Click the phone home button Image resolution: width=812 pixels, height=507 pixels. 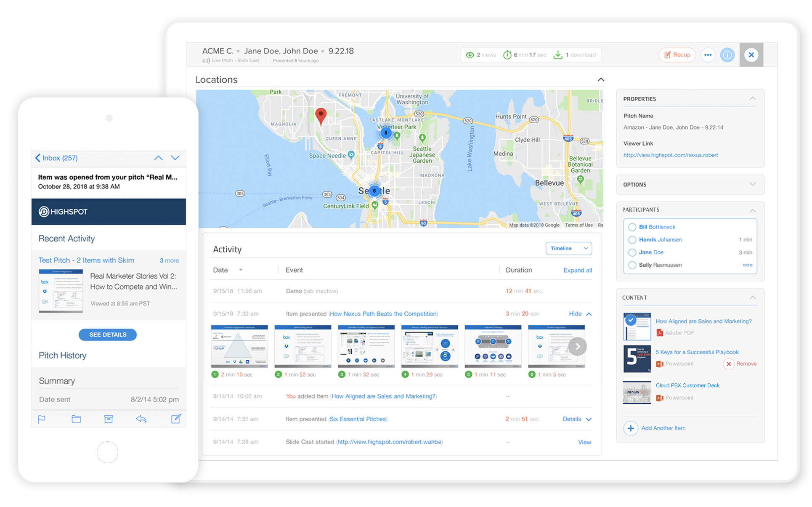coord(107,452)
